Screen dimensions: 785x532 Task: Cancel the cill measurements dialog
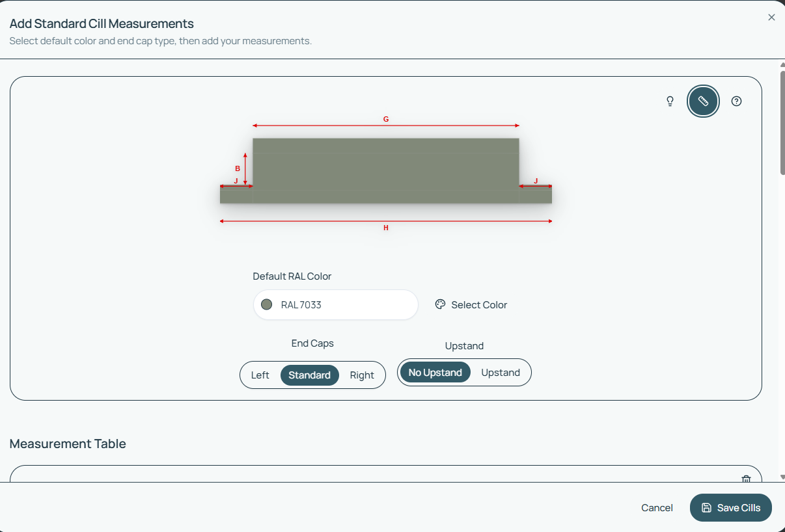coord(657,508)
